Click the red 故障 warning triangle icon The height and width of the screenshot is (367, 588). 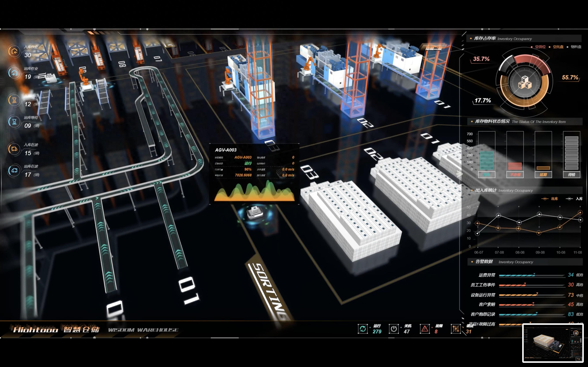[x=425, y=329]
